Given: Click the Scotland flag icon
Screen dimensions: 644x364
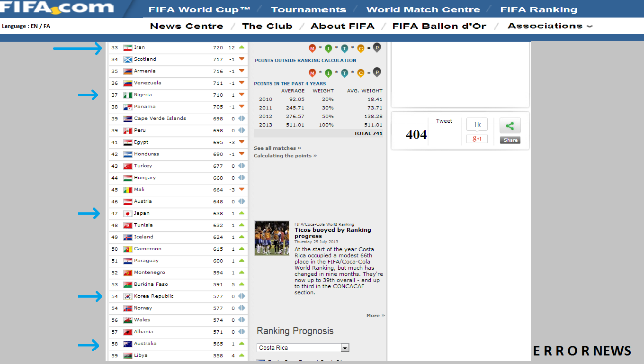Looking at the screenshot, I should [127, 60].
